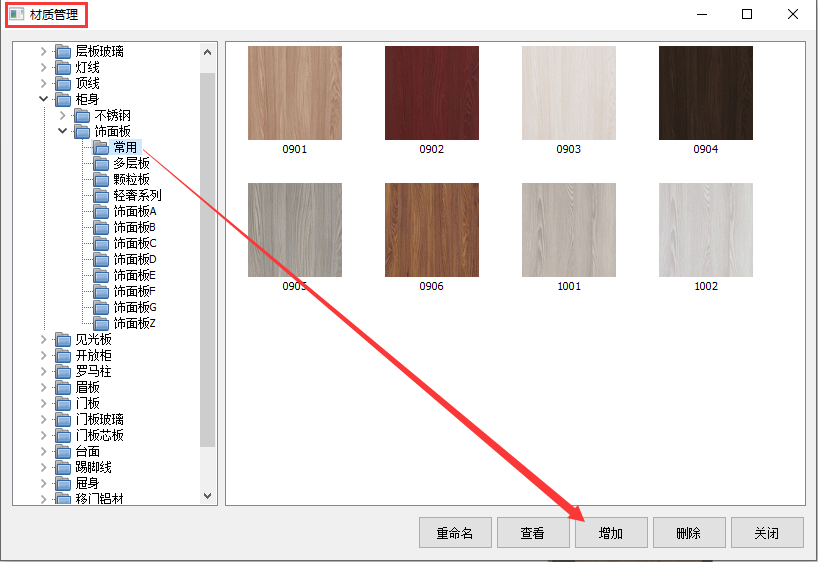The image size is (818, 562).
Task: Click the 罗马柱 folder icon
Action: tap(63, 372)
